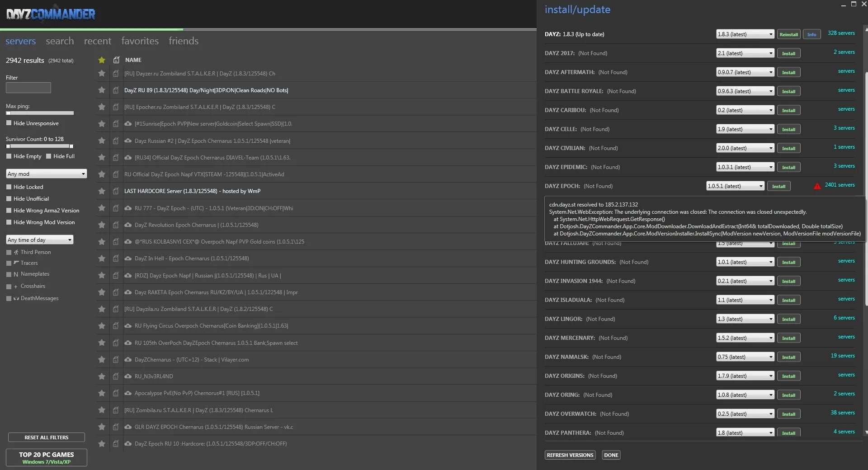Open the favorites tab

140,41
